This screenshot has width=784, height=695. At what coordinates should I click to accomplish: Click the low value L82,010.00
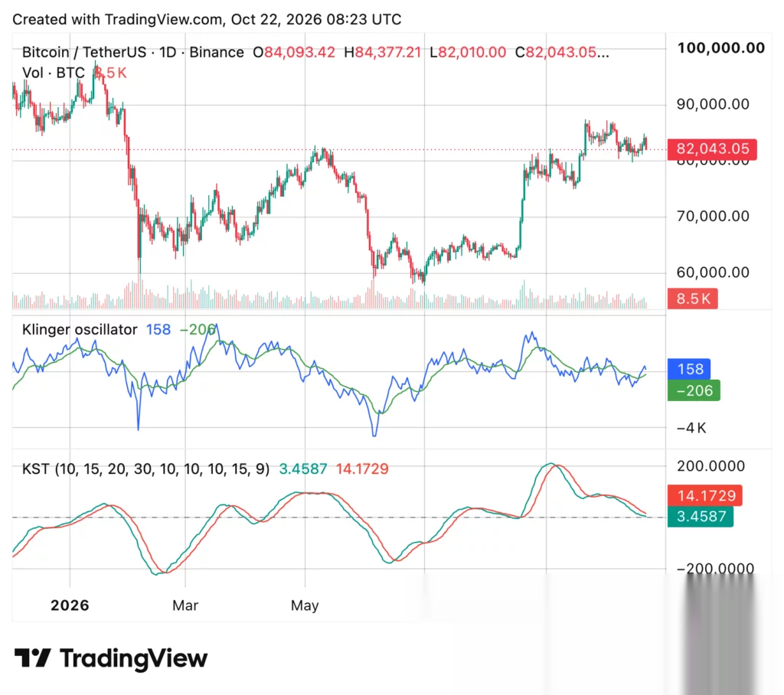[468, 52]
